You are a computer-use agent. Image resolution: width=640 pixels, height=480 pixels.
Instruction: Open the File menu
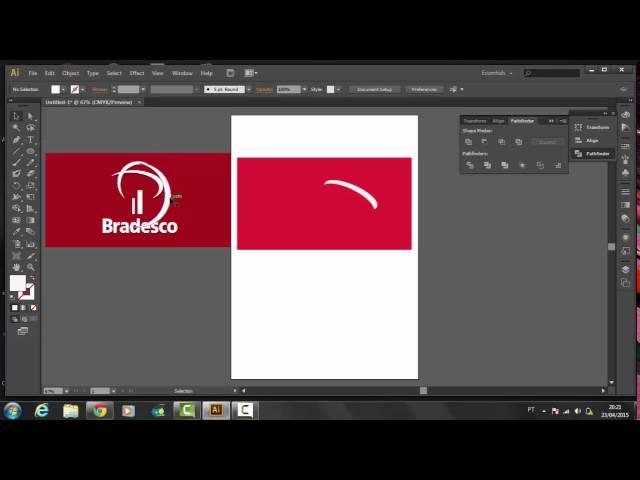(x=33, y=73)
